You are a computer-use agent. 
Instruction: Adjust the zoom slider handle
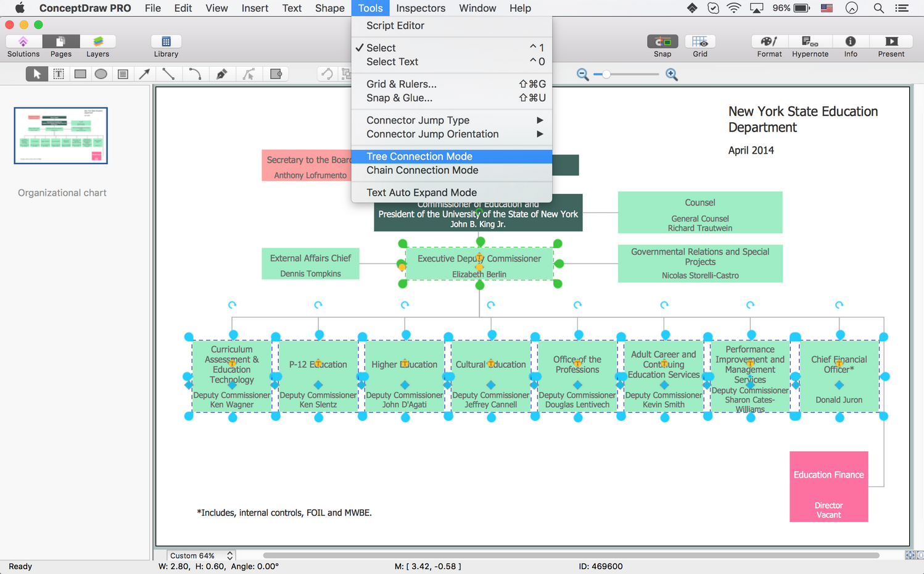pos(606,74)
